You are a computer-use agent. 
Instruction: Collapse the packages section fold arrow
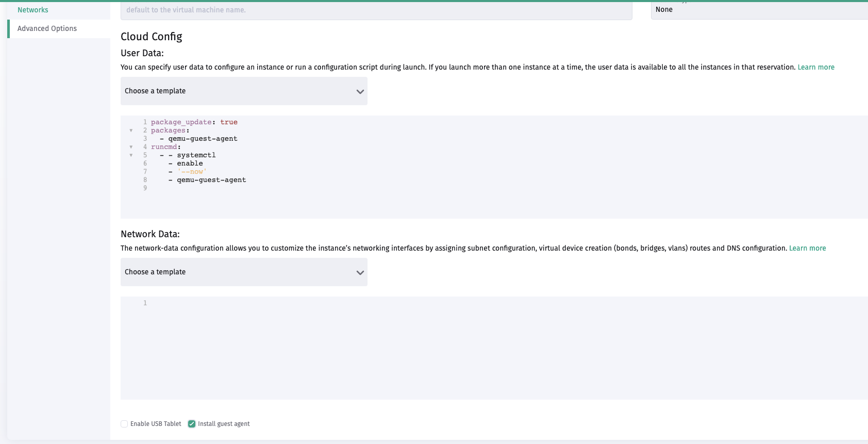pos(131,130)
